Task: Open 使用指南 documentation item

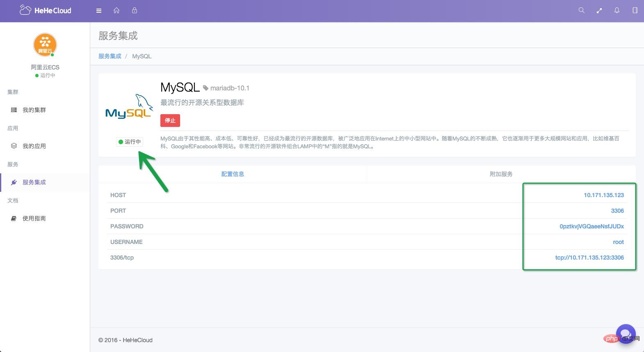Action: (x=34, y=219)
